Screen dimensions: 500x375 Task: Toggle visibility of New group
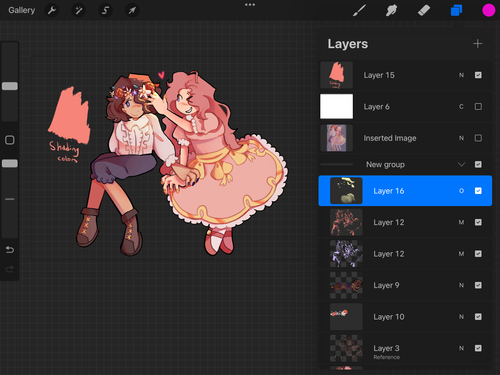pyautogui.click(x=478, y=164)
